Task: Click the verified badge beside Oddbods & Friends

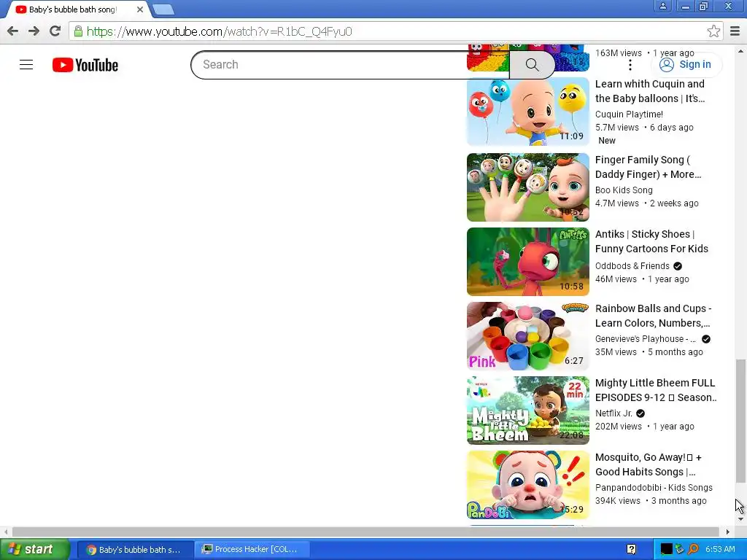Action: 678,265
